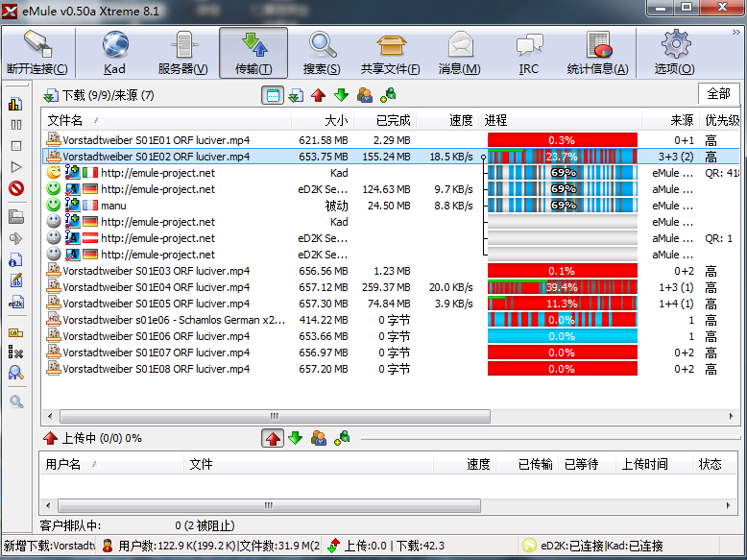Open Statistics (统计信息) panel
The height and width of the screenshot is (560, 747).
598,53
